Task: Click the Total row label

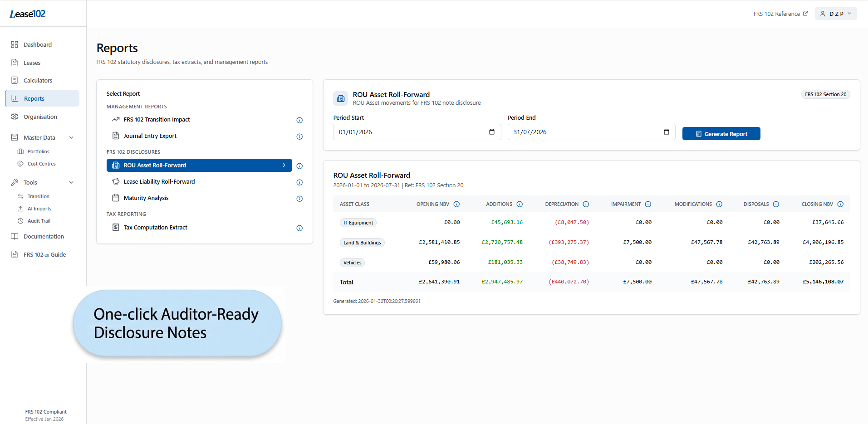Action: click(x=346, y=282)
